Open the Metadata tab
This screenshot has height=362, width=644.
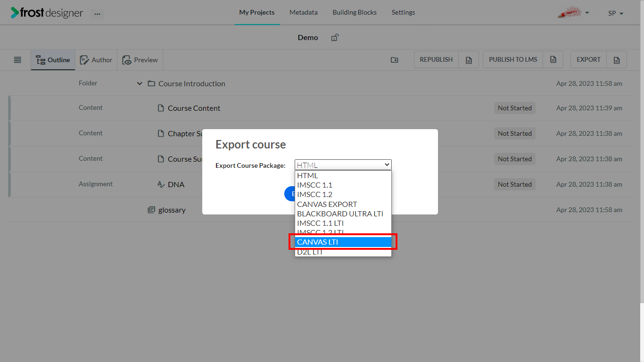(304, 13)
